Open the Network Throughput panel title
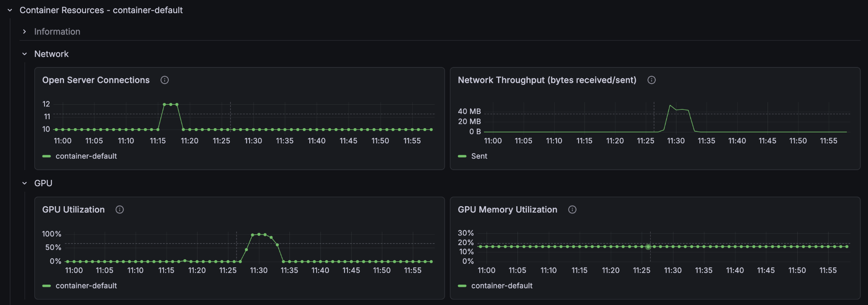This screenshot has width=868, height=305. pyautogui.click(x=547, y=80)
